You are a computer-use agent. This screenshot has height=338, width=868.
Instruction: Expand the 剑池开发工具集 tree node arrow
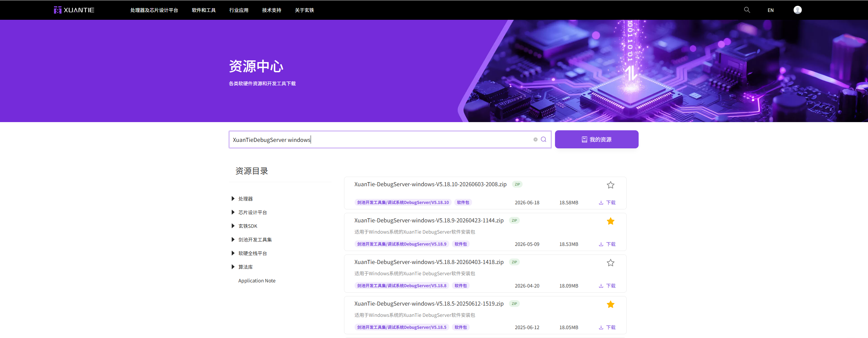(233, 239)
